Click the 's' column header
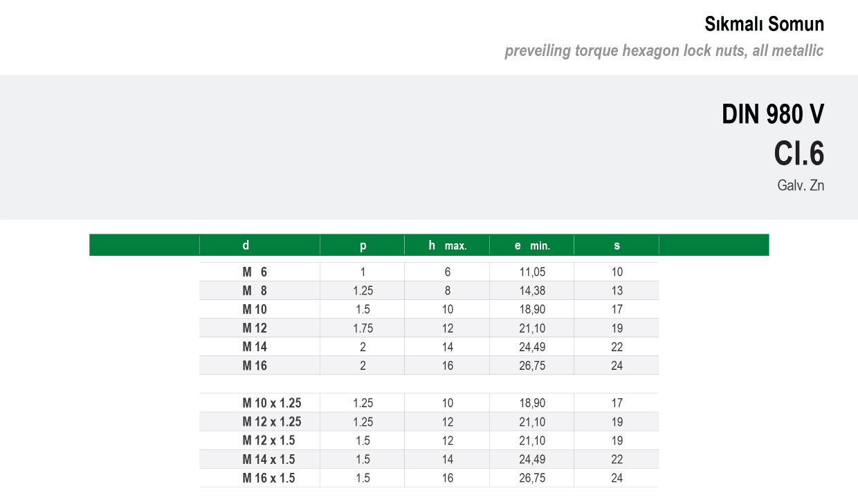 click(617, 245)
